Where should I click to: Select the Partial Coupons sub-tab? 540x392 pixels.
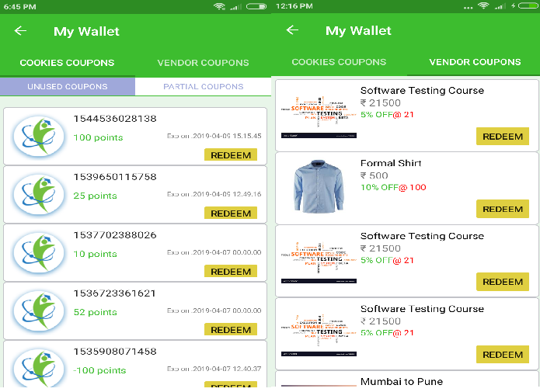pyautogui.click(x=203, y=87)
